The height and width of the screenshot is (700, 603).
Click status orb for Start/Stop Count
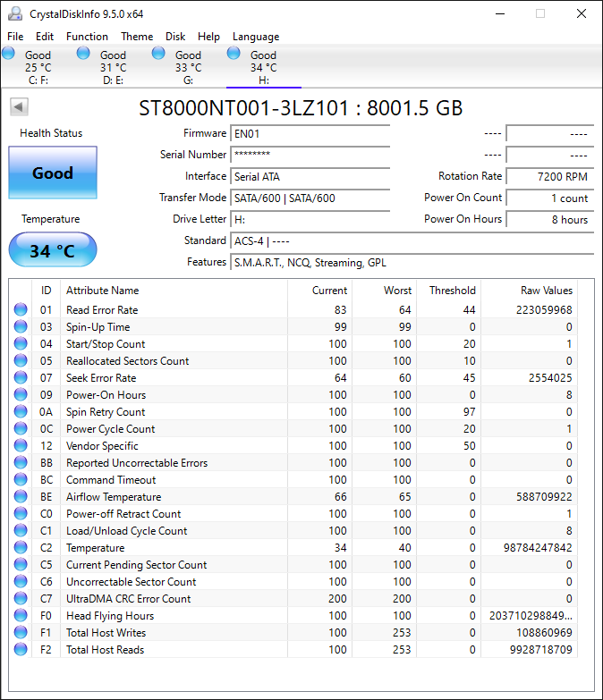pos(21,343)
